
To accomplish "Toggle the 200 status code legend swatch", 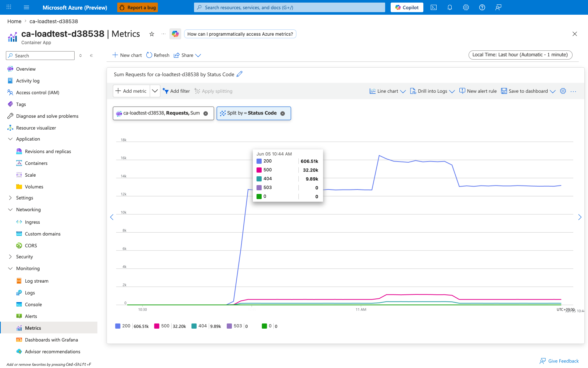I will click(118, 326).
